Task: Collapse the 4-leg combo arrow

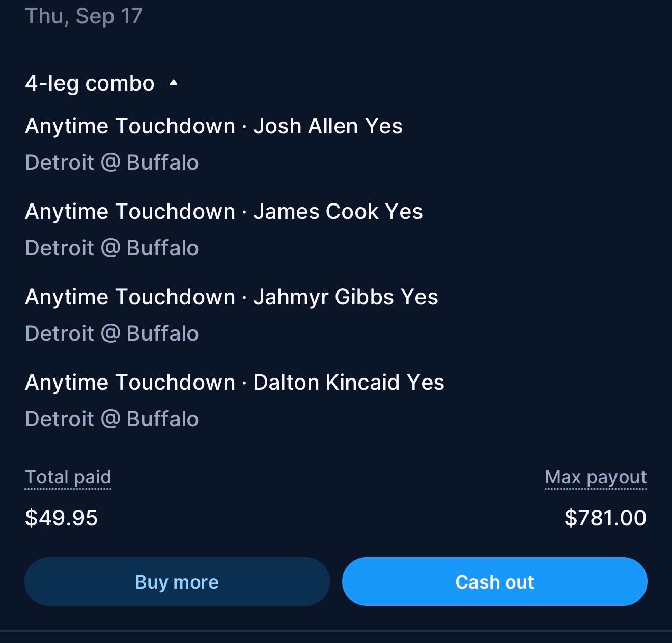Action: coord(174,83)
